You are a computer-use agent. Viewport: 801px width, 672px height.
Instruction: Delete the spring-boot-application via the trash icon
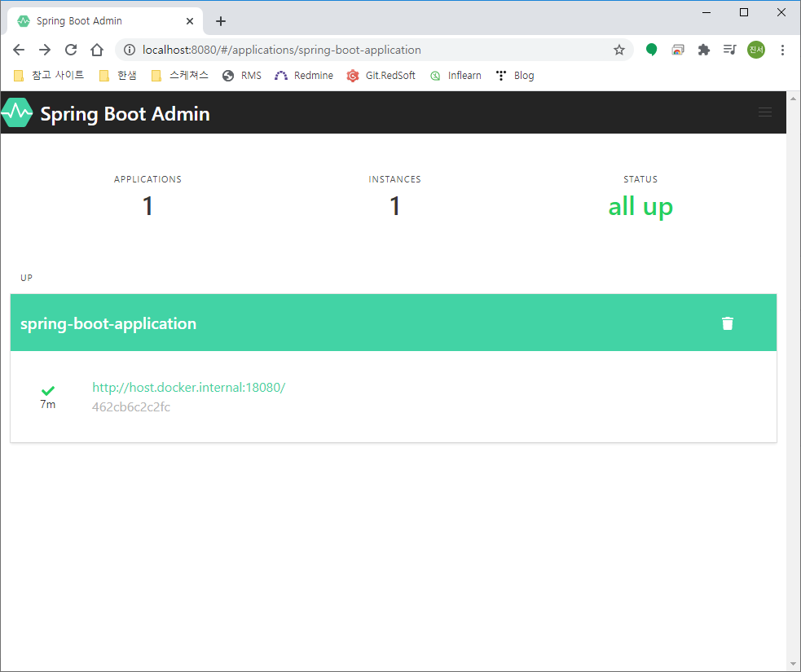click(728, 323)
